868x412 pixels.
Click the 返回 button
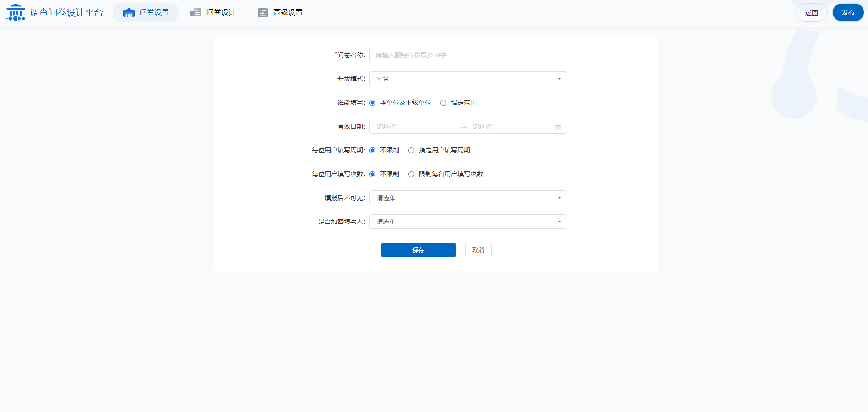click(x=811, y=12)
